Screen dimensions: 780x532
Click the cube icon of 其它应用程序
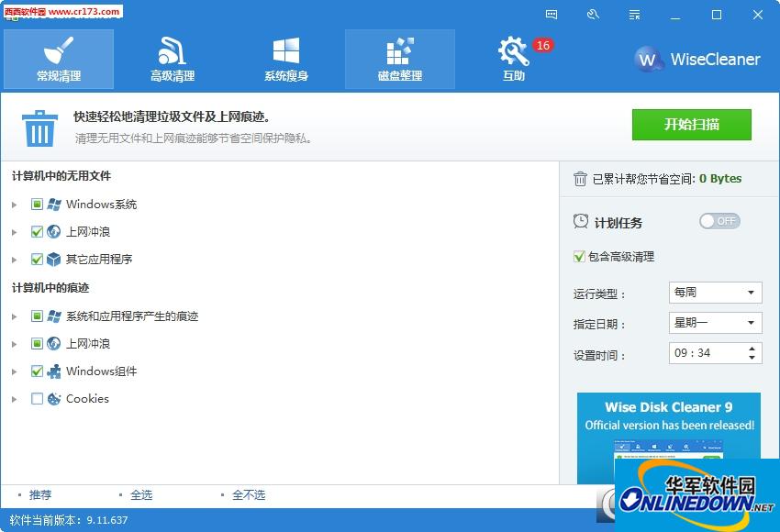(54, 259)
